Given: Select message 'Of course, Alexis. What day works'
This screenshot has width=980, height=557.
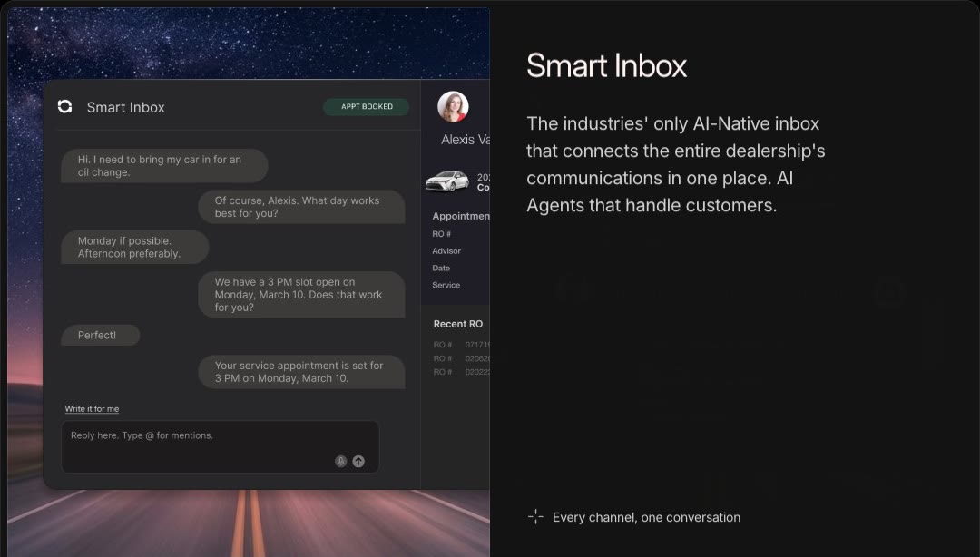Looking at the screenshot, I should (x=301, y=207).
